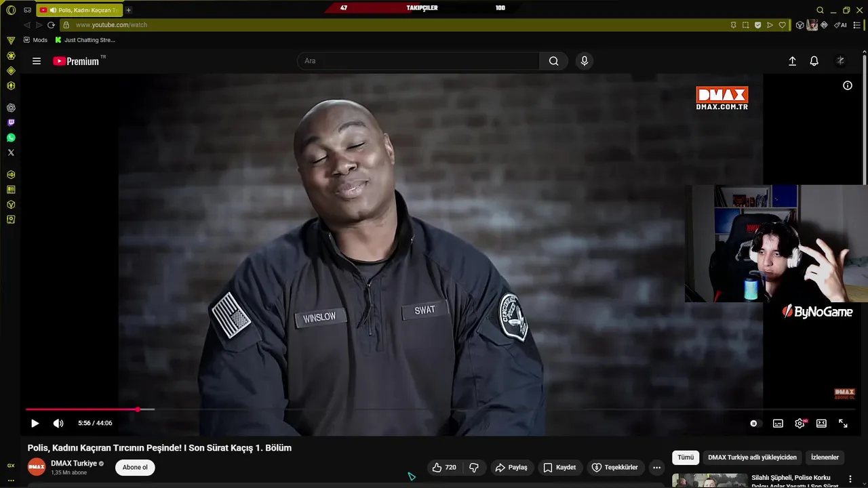This screenshot has width=868, height=488.
Task: Select the 'Tümü' filter chip
Action: [686, 457]
